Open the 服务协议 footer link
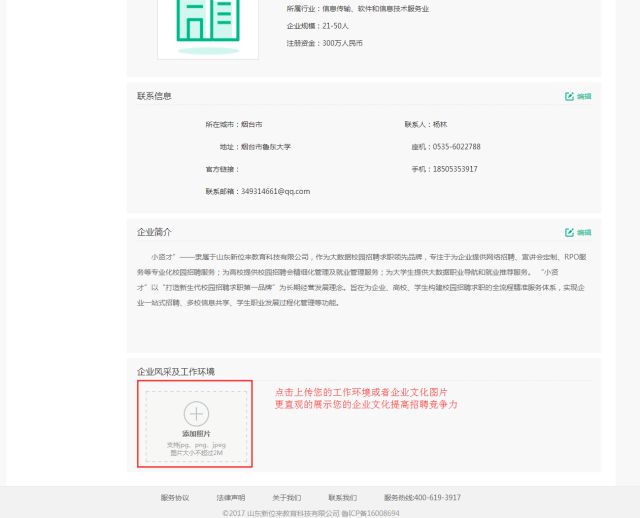The height and width of the screenshot is (518, 640). [x=175, y=498]
